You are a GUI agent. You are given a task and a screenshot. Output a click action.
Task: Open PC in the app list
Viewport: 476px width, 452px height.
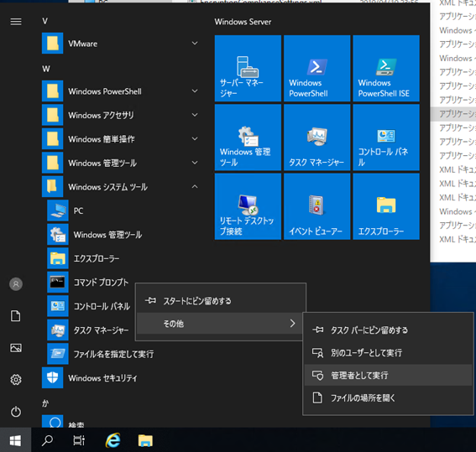click(x=122, y=210)
